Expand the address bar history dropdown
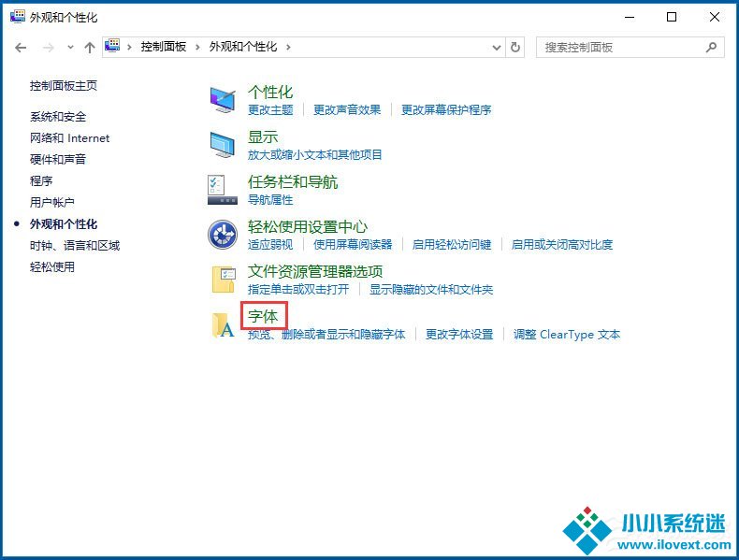The height and width of the screenshot is (560, 739). [x=497, y=48]
